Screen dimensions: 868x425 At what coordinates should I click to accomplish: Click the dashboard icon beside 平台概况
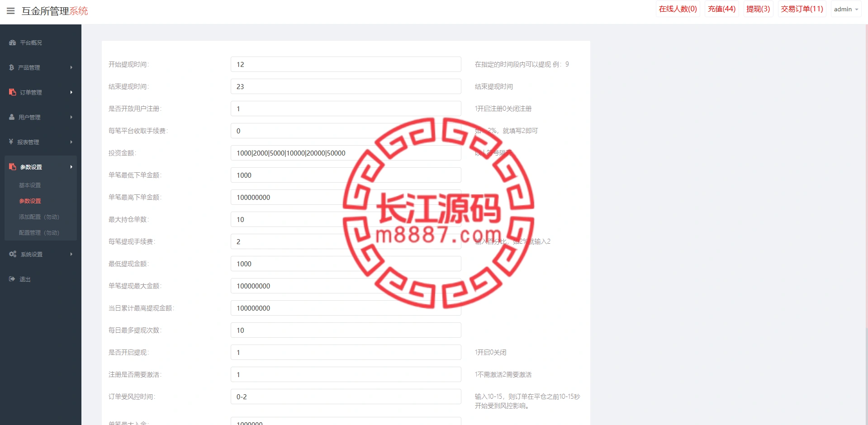click(x=13, y=42)
